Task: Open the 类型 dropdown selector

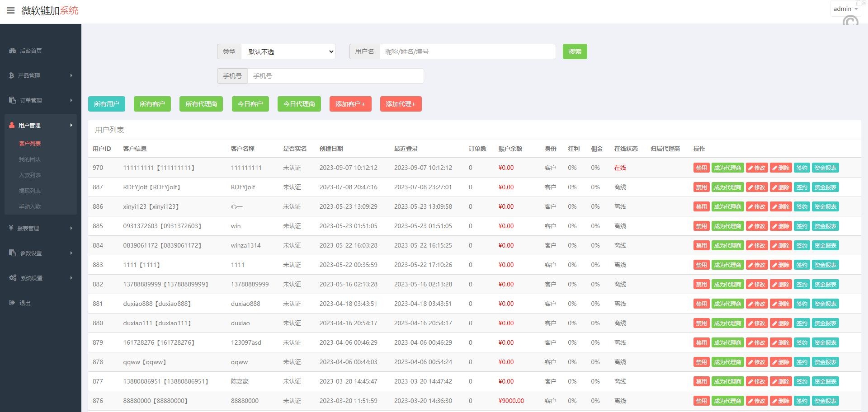Action: 288,51
